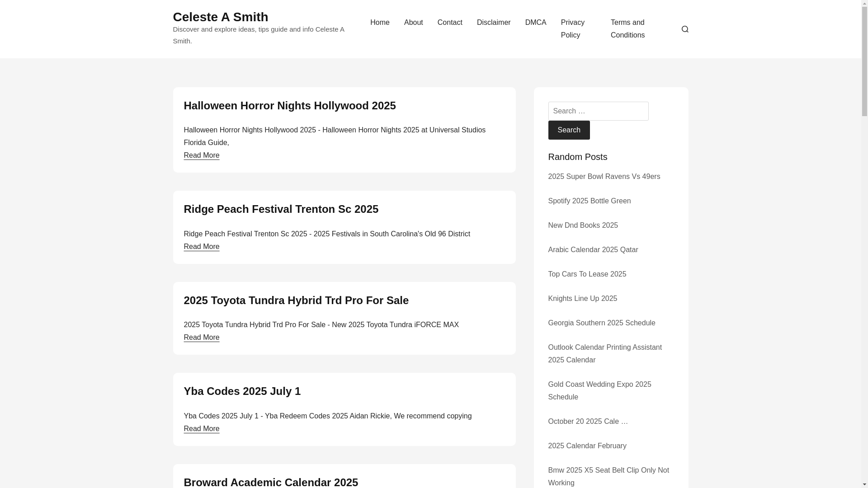Screen dimensions: 868x488
Task: Open the header search icon
Action: point(685,29)
